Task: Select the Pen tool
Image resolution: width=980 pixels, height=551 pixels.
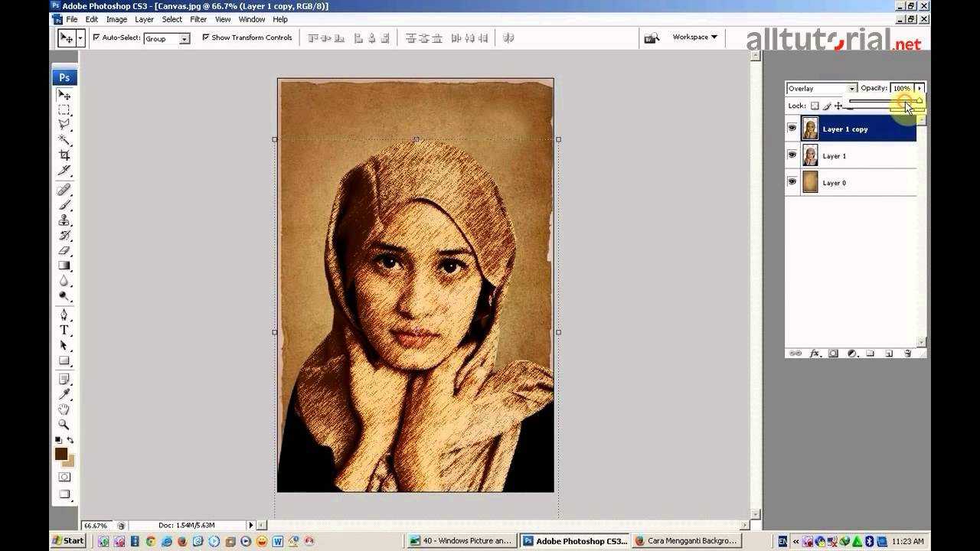Action: [64, 315]
